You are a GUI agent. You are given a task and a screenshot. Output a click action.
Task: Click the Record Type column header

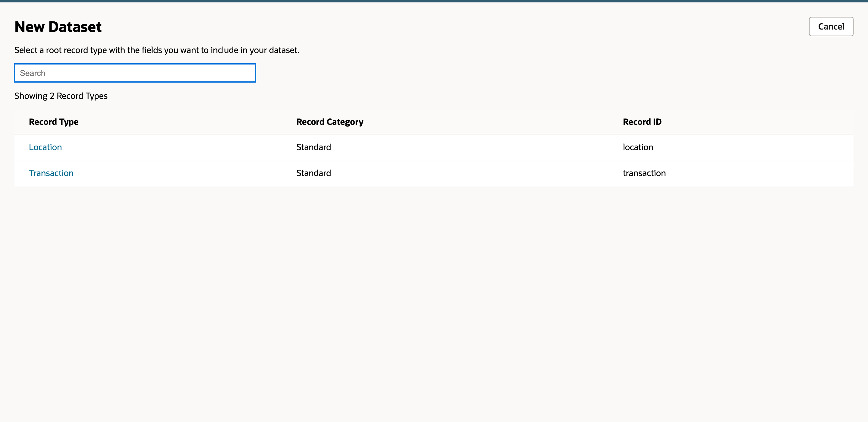(x=54, y=122)
